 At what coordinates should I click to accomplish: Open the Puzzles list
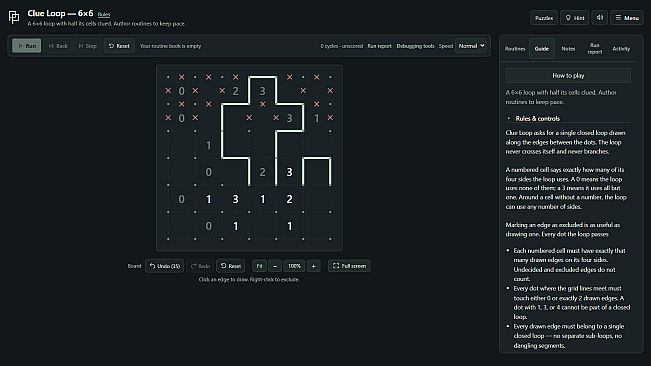click(x=544, y=18)
